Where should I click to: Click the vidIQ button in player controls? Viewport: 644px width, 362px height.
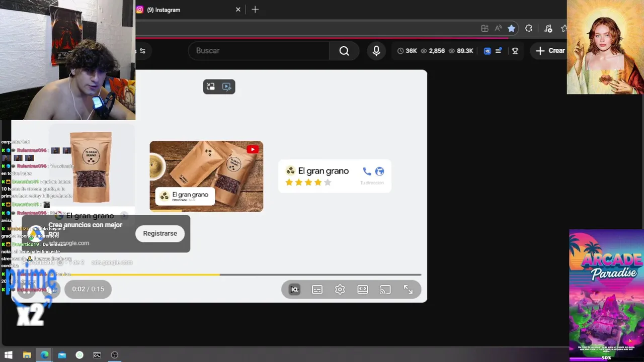pyautogui.click(x=294, y=290)
